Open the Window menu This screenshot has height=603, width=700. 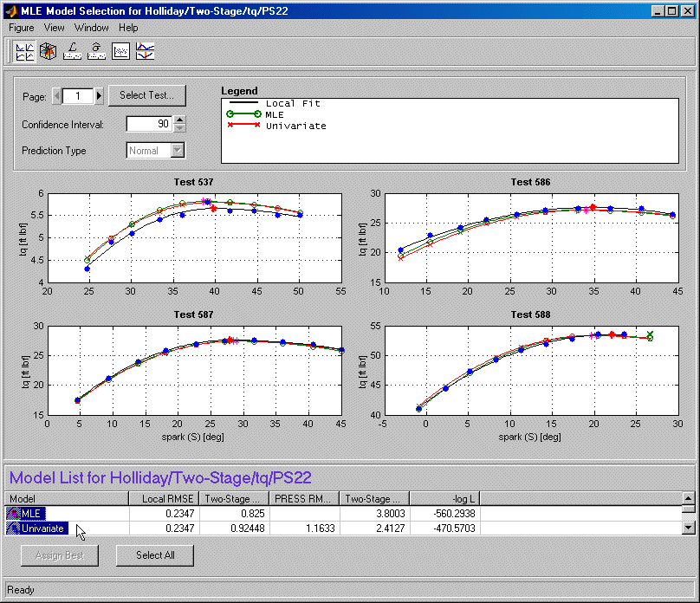92,28
